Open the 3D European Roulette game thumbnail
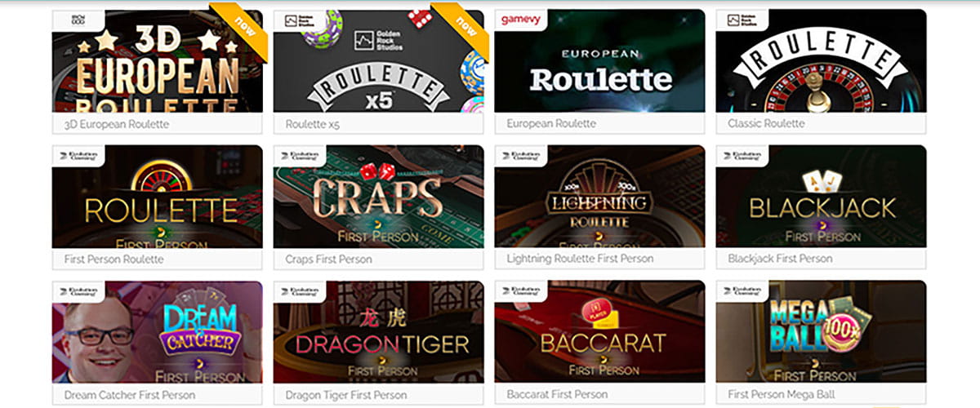 pos(158,61)
